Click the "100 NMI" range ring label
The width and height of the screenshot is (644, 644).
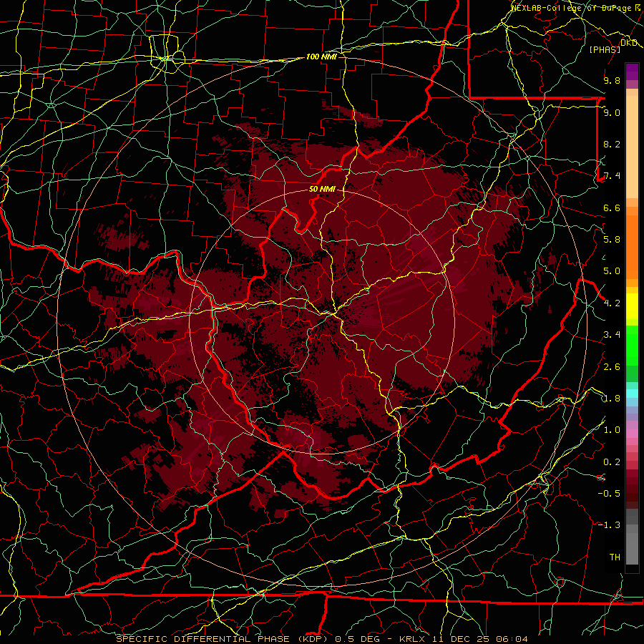pos(321,57)
